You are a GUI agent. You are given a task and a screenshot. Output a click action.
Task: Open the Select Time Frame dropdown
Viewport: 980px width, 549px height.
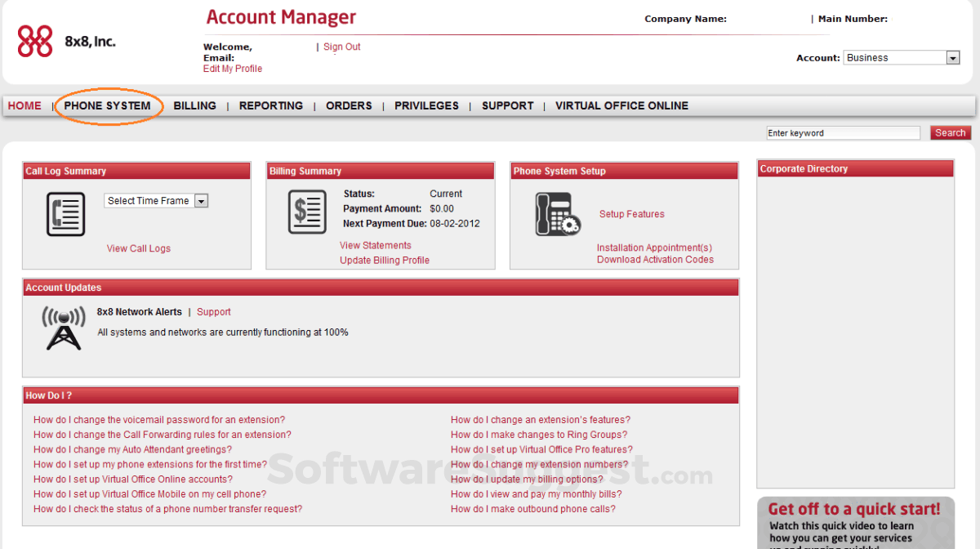point(157,201)
